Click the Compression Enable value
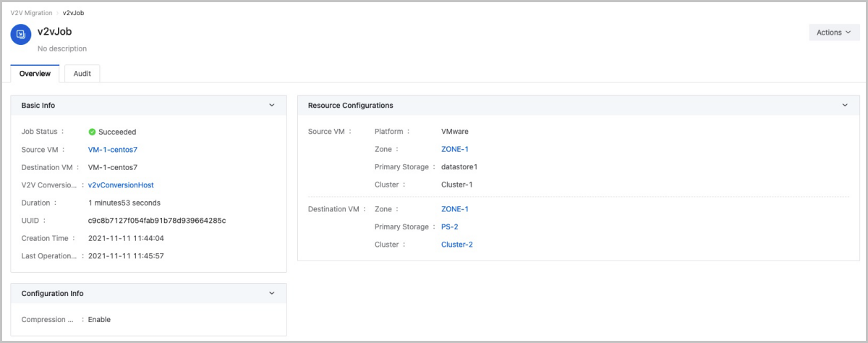Viewport: 868px width, 343px height. 99,319
